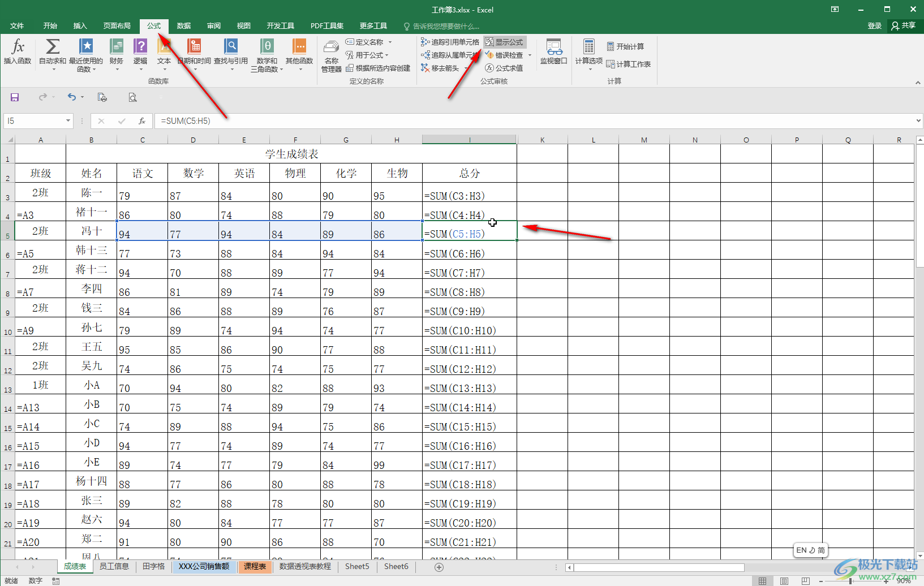Switch to the 开始 Home tab
The height and width of the screenshot is (586, 924).
click(50, 26)
